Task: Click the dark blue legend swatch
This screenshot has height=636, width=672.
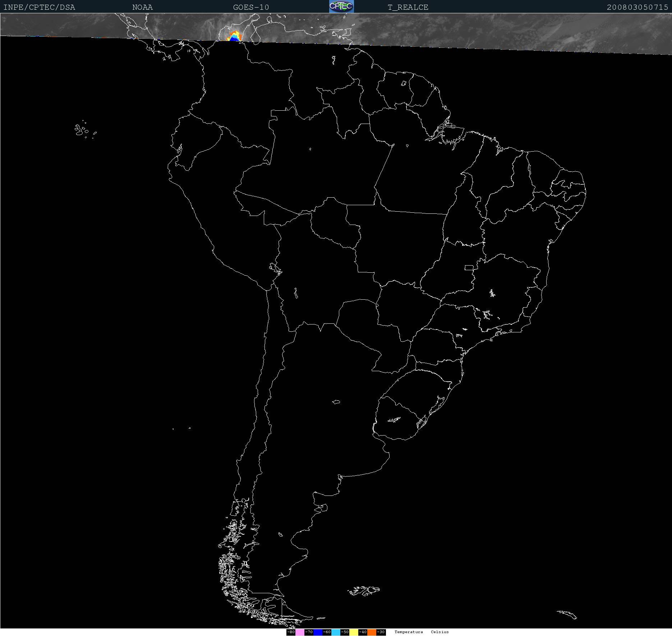Action: click(318, 632)
